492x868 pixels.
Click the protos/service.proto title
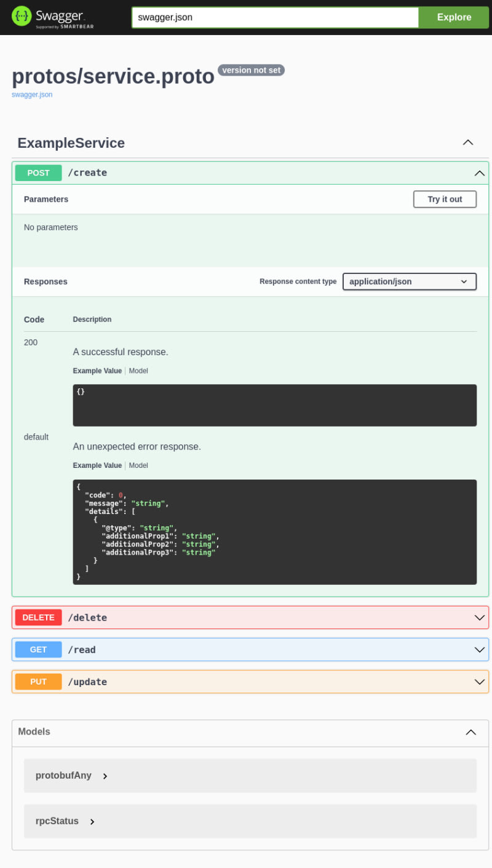[113, 76]
